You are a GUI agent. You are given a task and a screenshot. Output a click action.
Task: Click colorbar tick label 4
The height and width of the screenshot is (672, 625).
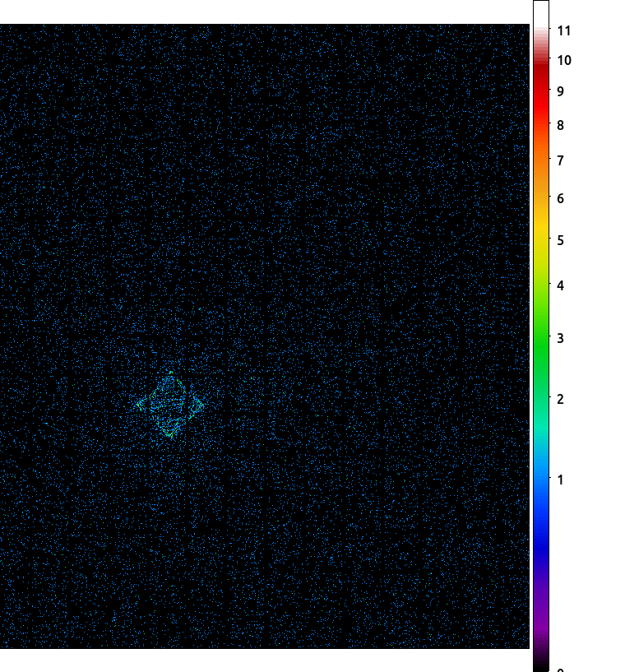pyautogui.click(x=560, y=285)
